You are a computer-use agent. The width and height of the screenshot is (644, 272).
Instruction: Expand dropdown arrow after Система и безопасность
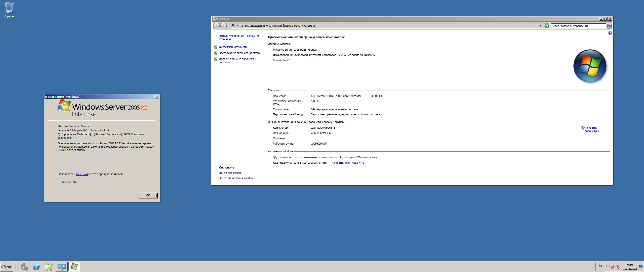[x=302, y=26]
